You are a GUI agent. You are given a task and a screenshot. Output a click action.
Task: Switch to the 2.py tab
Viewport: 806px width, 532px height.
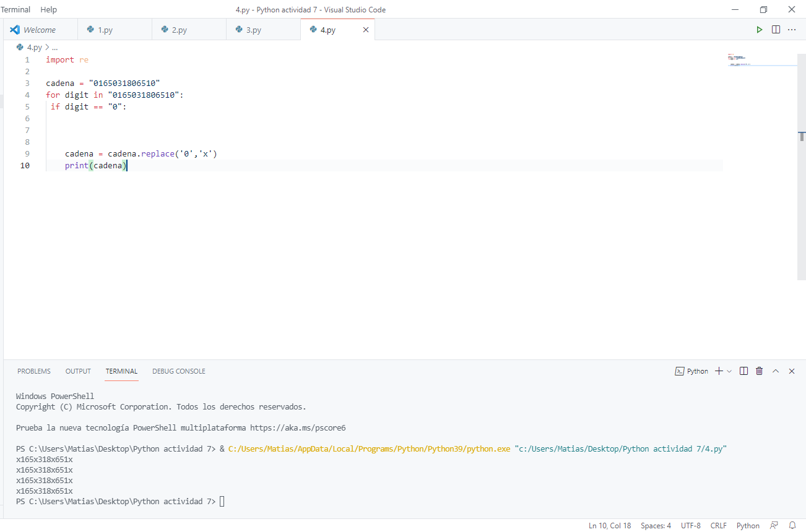click(189, 30)
